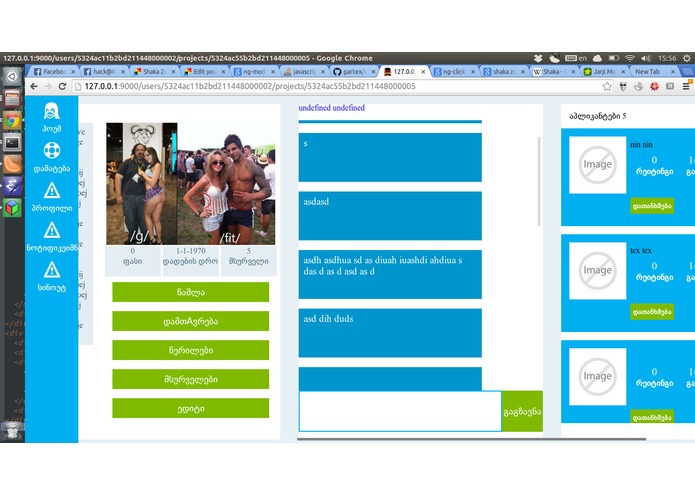
Task: Click the horizontal page scrollbar
Action: click(x=472, y=439)
